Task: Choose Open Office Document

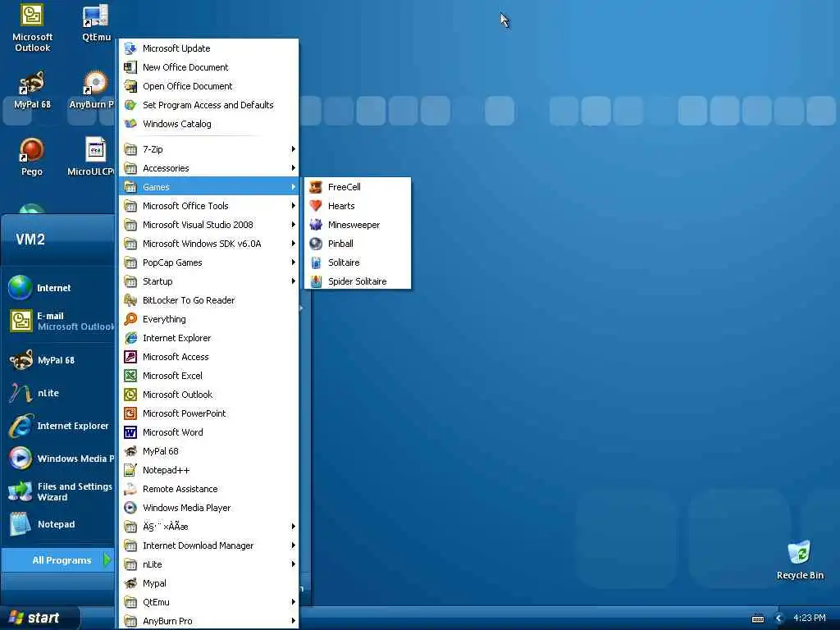Action: (x=208, y=86)
